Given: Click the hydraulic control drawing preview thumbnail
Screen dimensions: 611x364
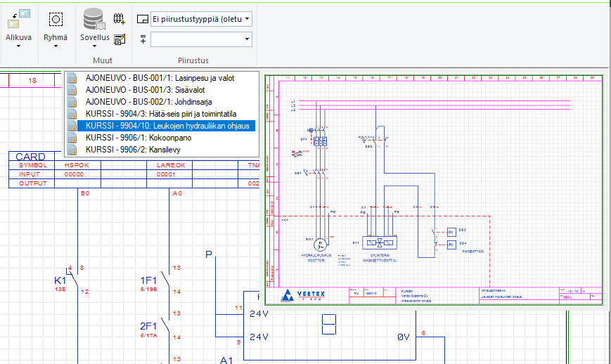Looking at the screenshot, I should pyautogui.click(x=434, y=190).
